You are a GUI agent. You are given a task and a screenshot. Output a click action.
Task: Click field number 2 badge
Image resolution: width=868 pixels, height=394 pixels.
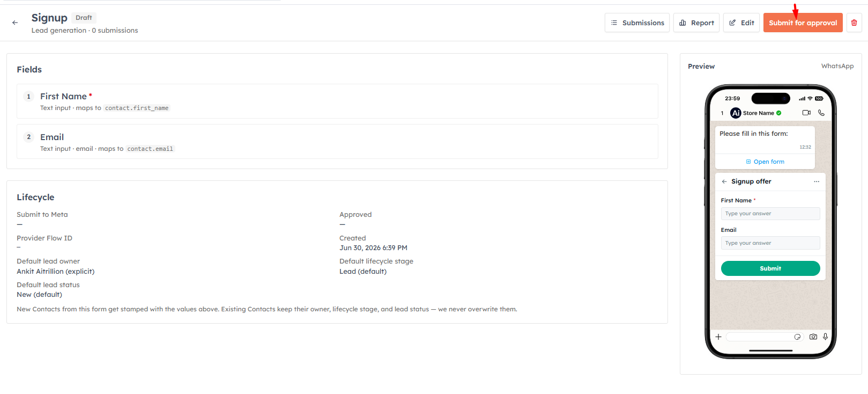point(29,137)
